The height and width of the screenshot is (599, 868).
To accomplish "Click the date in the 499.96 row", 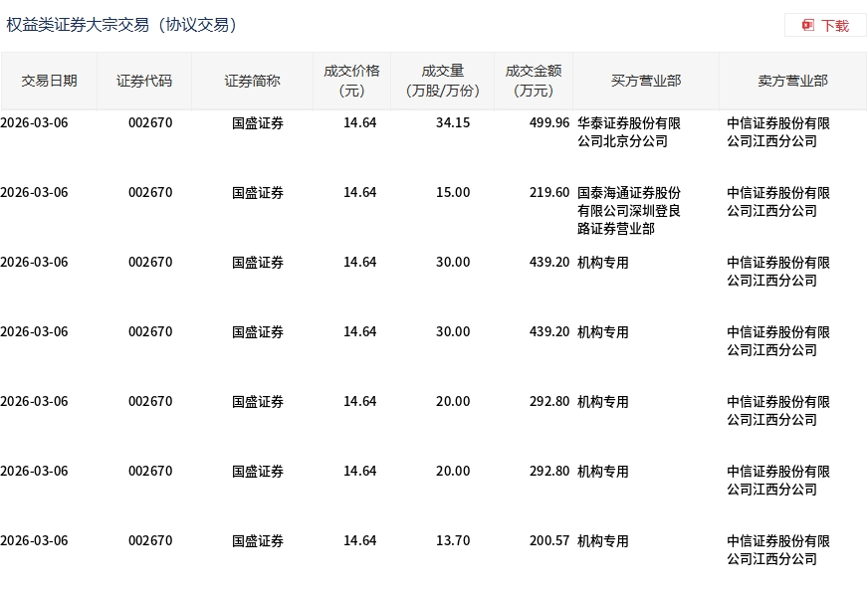I will pyautogui.click(x=34, y=123).
